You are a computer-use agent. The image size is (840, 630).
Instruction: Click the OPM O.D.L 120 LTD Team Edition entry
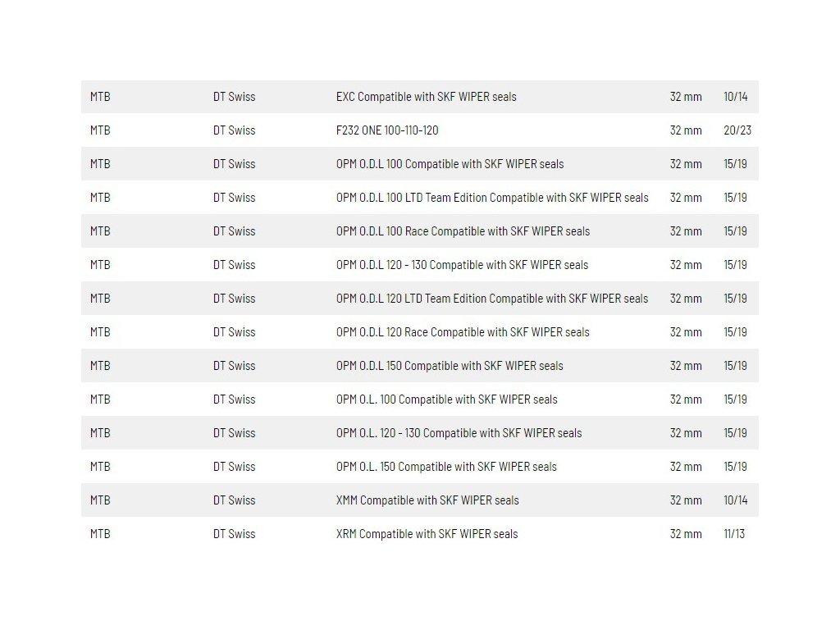pyautogui.click(x=491, y=299)
